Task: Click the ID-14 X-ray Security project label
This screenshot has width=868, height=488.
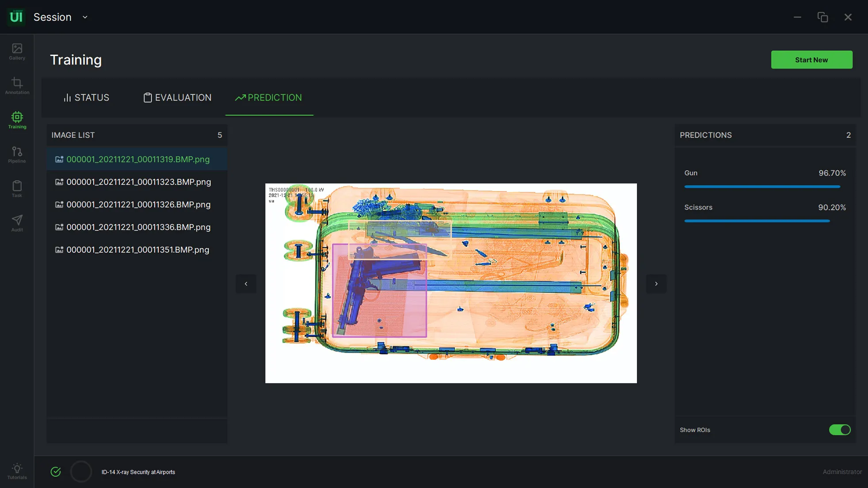Action: click(x=138, y=472)
